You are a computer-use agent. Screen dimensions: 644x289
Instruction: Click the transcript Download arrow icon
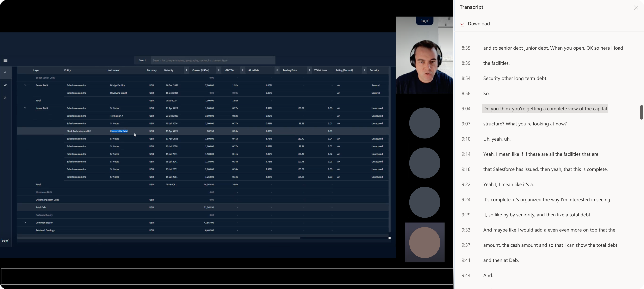(462, 24)
